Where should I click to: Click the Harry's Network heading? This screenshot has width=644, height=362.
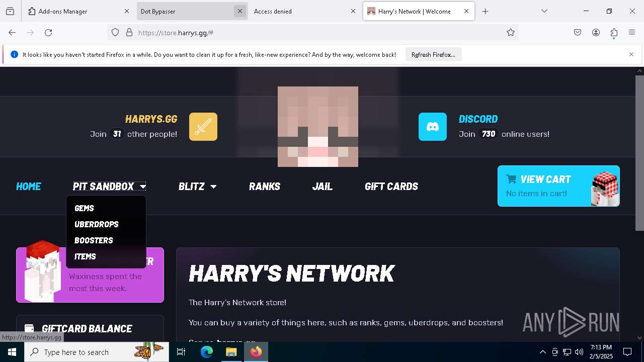pos(292,274)
